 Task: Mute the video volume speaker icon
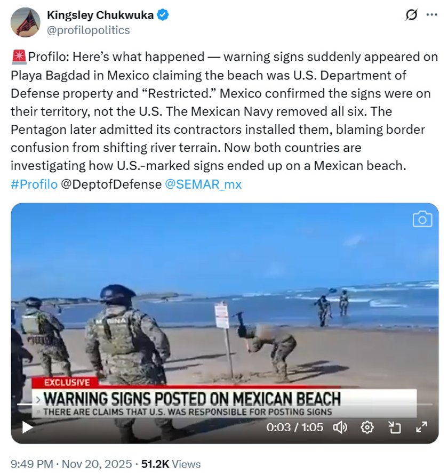pos(340,427)
